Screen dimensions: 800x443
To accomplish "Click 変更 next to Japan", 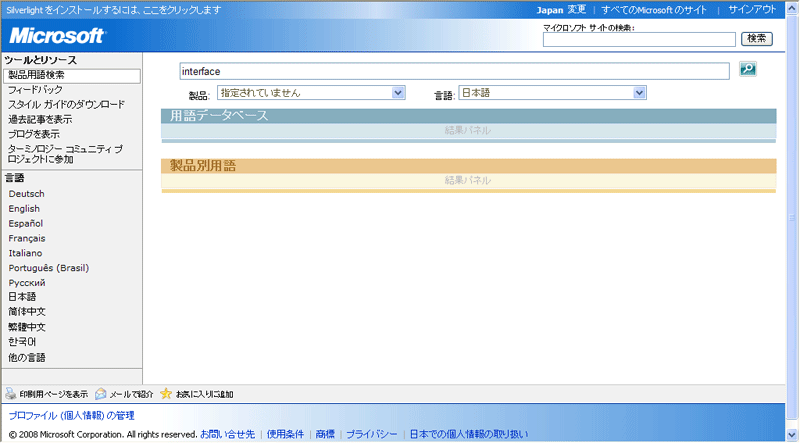I will click(x=577, y=10).
